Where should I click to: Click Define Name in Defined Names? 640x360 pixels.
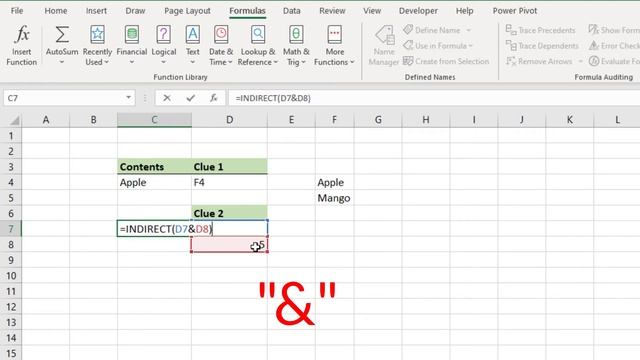coord(437,30)
